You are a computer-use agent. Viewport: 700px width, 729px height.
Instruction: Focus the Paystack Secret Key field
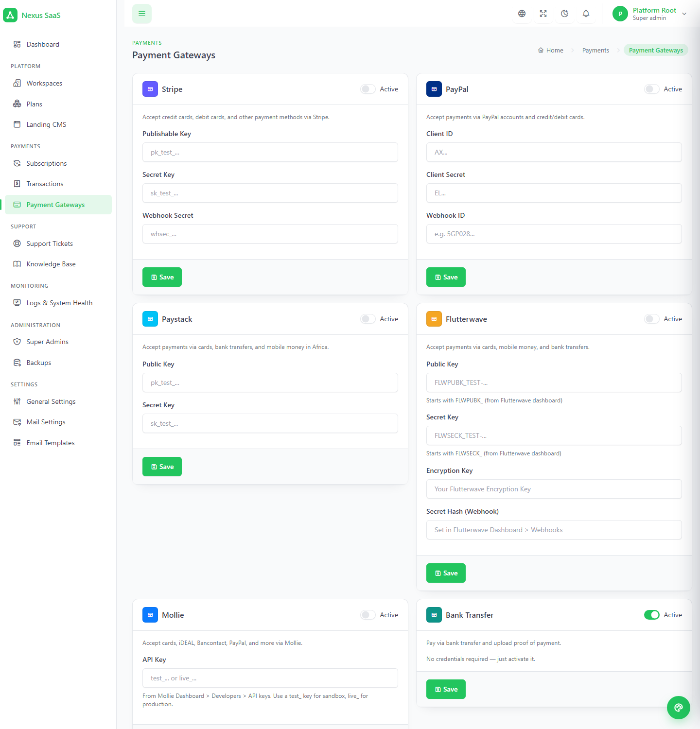tap(270, 423)
